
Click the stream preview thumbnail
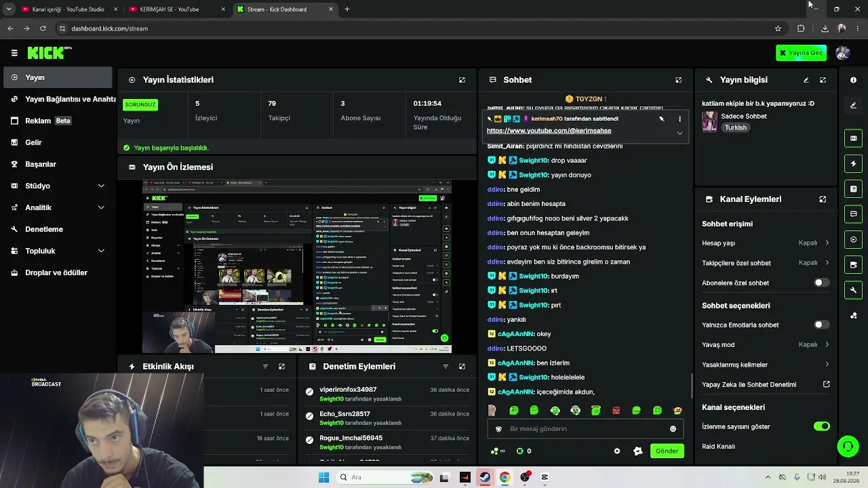(297, 266)
